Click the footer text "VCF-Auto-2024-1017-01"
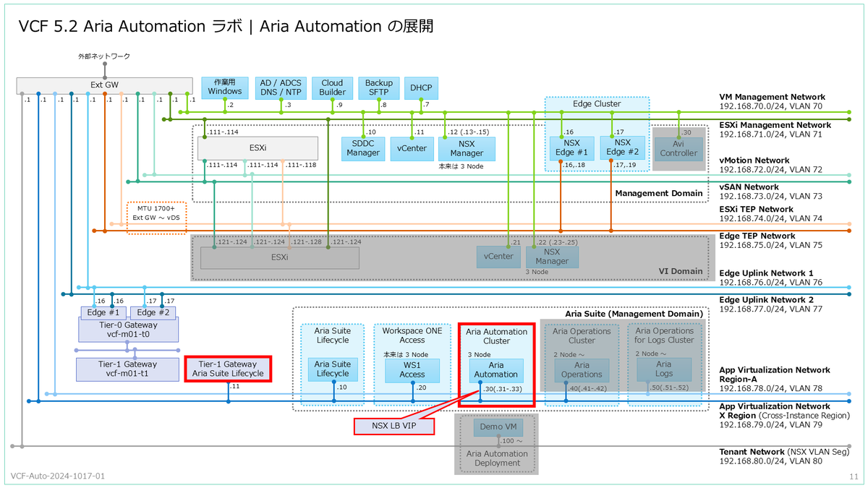Screen dimensions: 868x488 point(58,476)
